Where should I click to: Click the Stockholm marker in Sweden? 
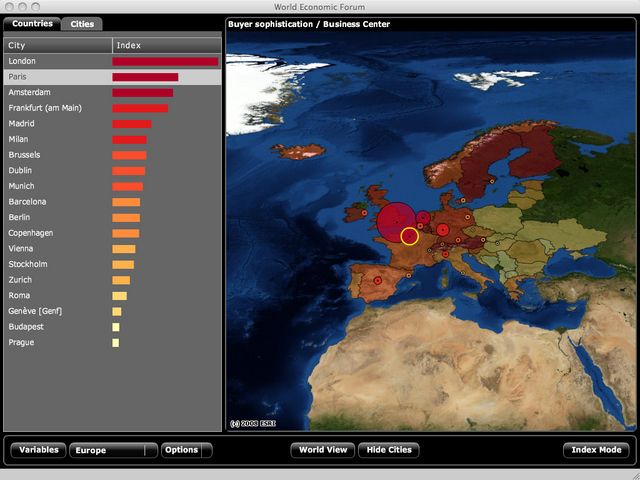coord(492,181)
